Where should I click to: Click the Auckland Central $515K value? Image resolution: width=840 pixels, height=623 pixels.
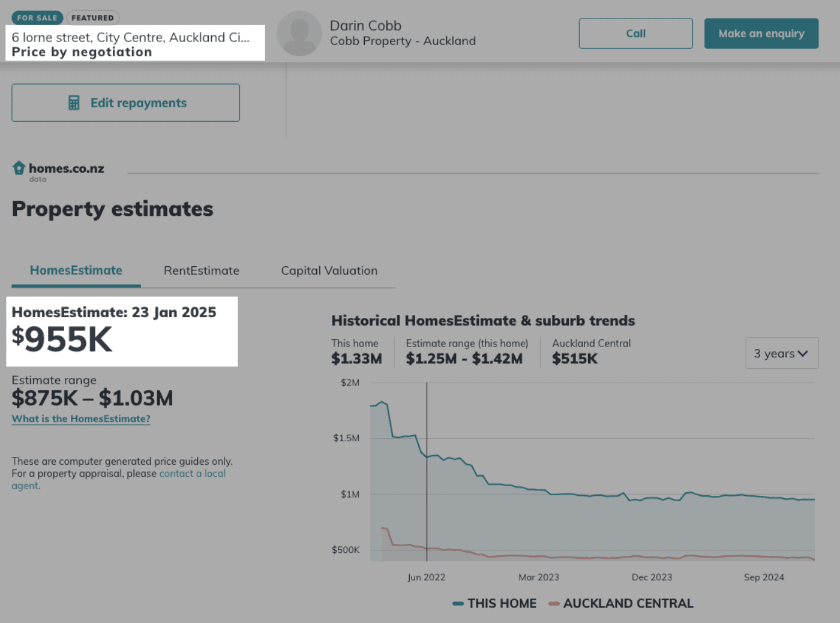point(575,359)
